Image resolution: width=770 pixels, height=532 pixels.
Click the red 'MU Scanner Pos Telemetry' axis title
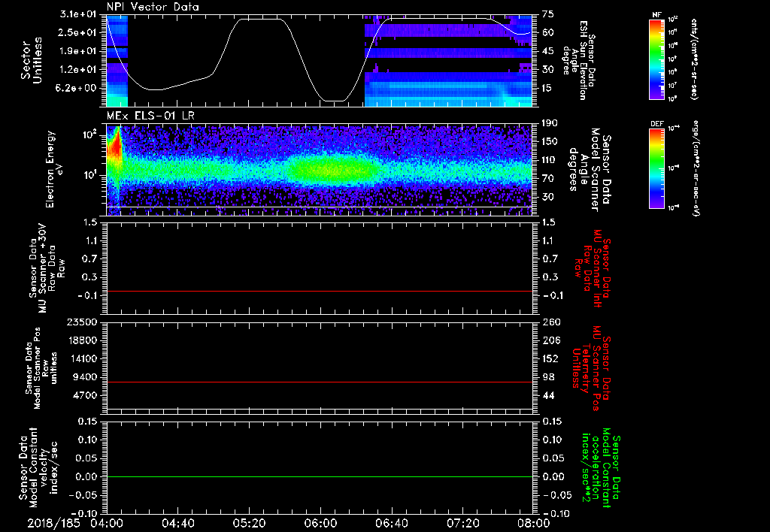click(592, 368)
